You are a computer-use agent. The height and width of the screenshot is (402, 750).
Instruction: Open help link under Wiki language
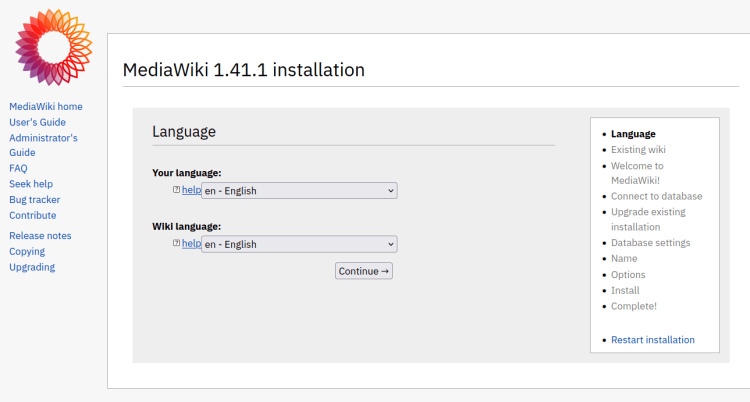coord(191,243)
